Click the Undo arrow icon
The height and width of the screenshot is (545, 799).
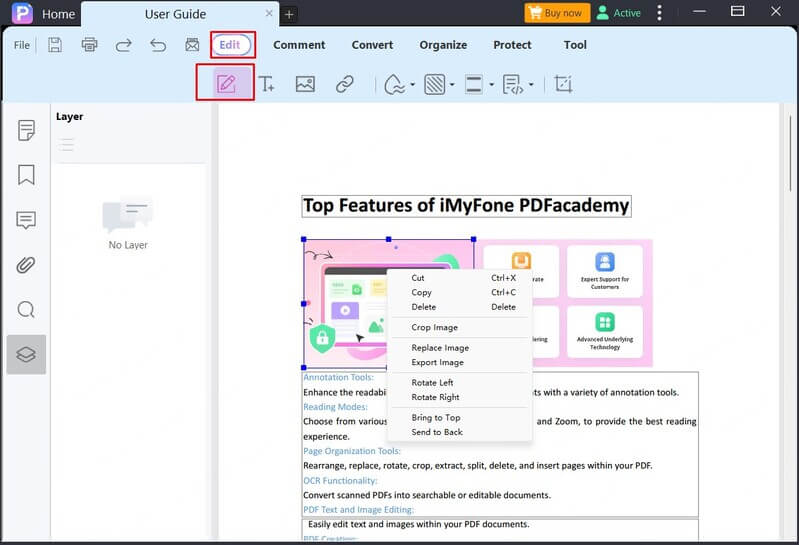(158, 45)
